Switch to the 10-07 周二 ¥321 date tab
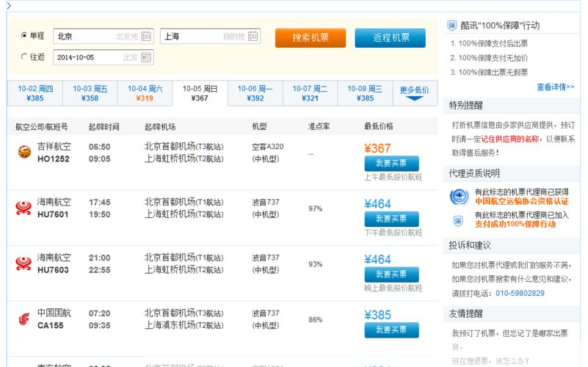 pyautogui.click(x=310, y=93)
